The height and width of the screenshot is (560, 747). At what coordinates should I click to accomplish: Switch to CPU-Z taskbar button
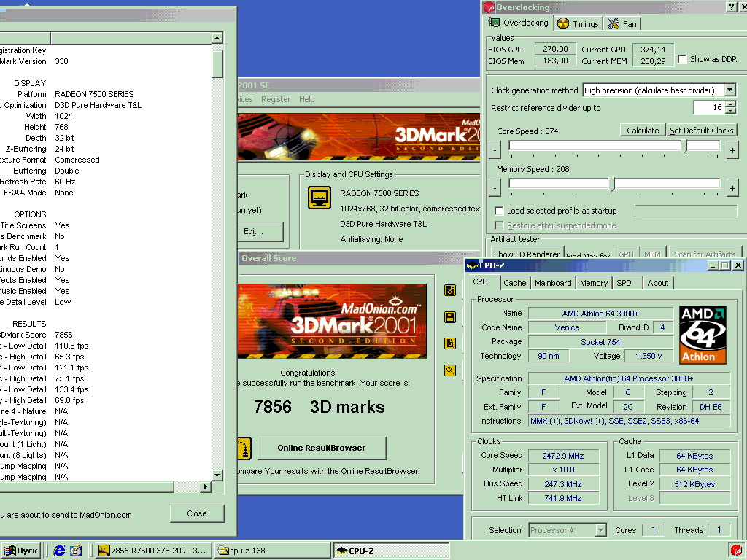tap(391, 551)
